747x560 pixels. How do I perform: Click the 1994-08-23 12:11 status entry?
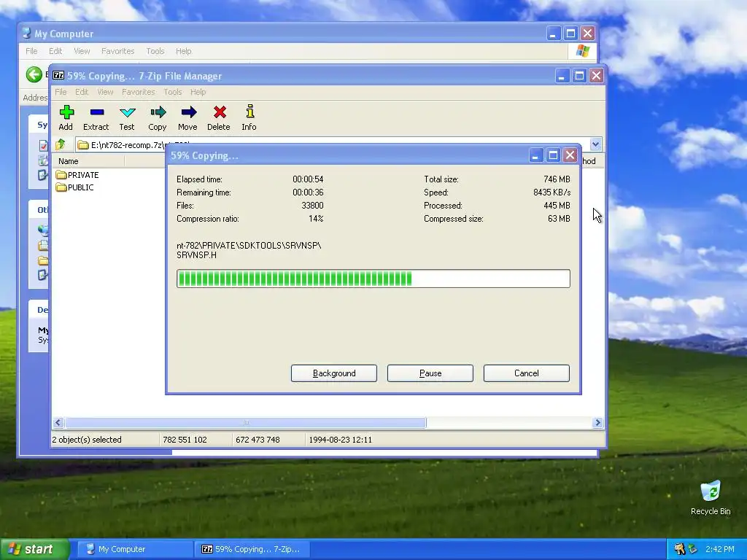tap(340, 440)
